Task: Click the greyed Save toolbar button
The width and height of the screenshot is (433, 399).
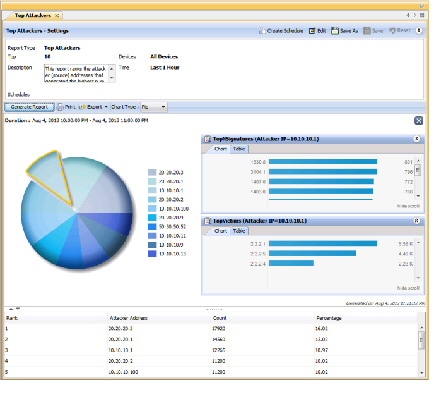Action: point(373,31)
